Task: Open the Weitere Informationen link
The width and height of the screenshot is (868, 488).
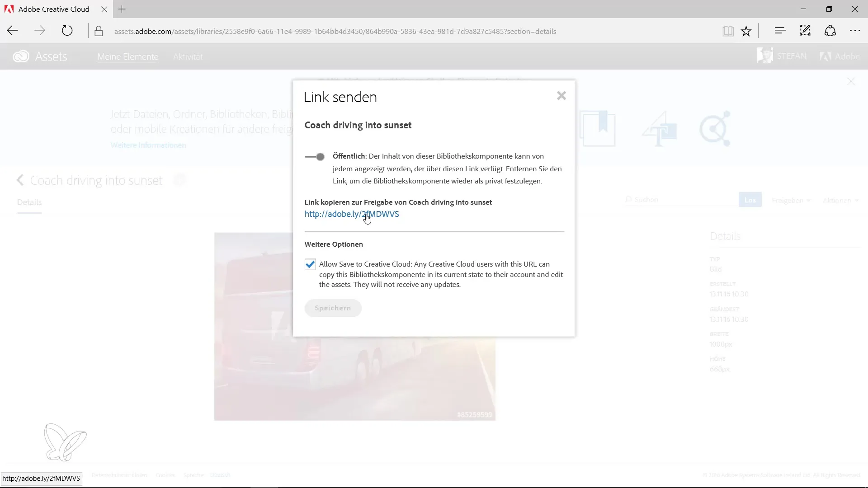Action: coord(148,145)
